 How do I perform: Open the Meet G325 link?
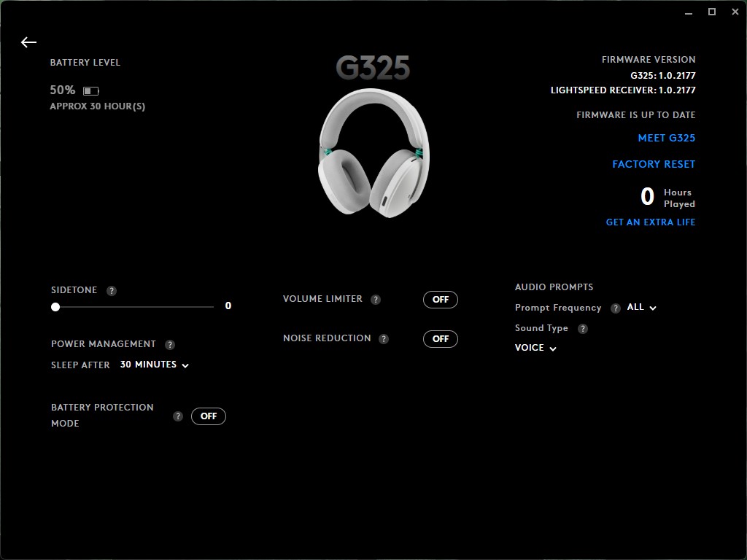[666, 138]
